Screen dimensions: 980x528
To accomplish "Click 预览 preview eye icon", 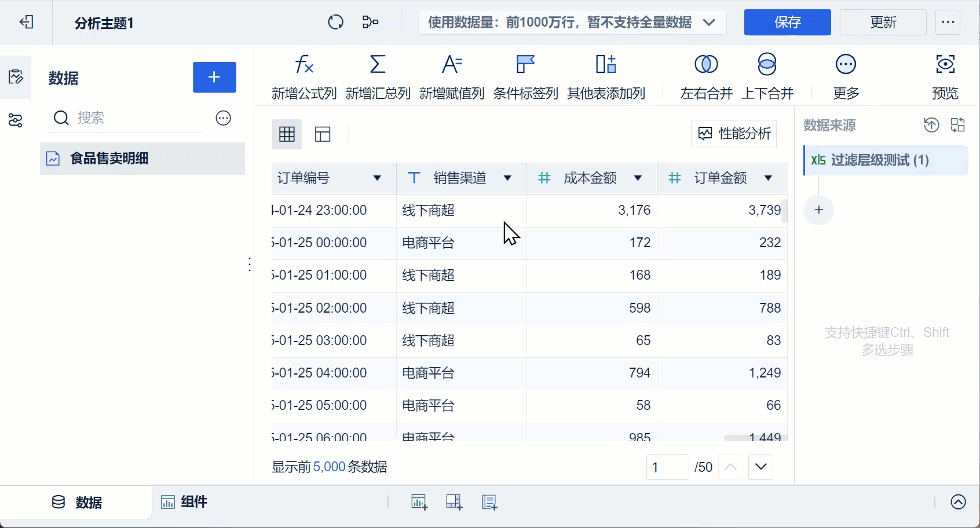I will [x=945, y=77].
